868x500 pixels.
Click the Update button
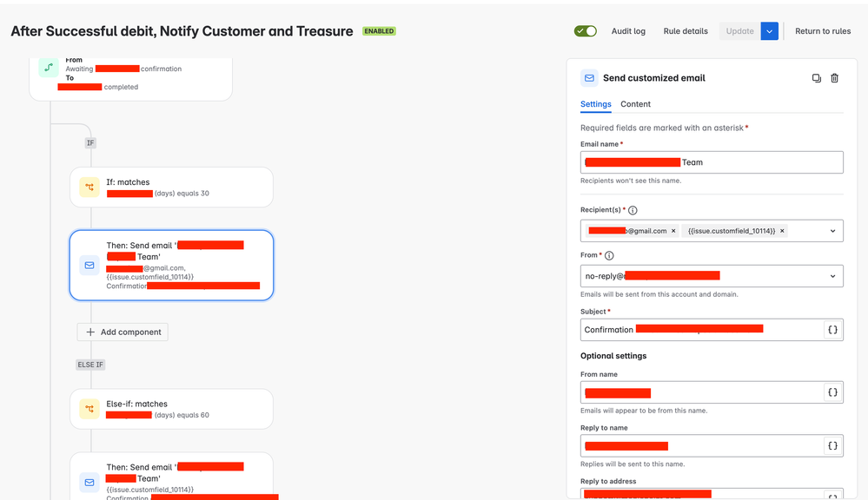739,31
